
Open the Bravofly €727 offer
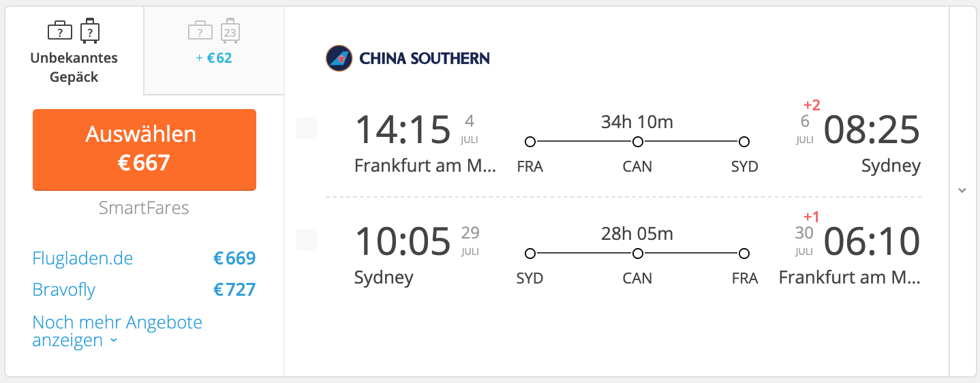144,290
